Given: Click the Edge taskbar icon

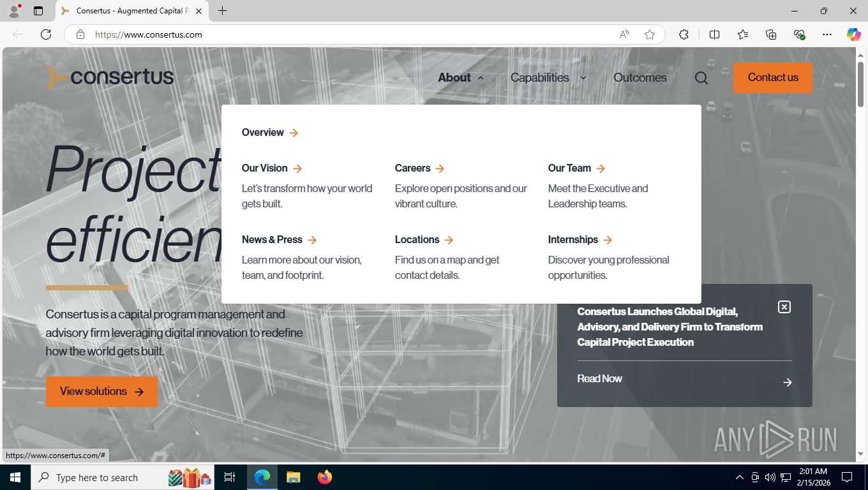Looking at the screenshot, I should tap(262, 477).
